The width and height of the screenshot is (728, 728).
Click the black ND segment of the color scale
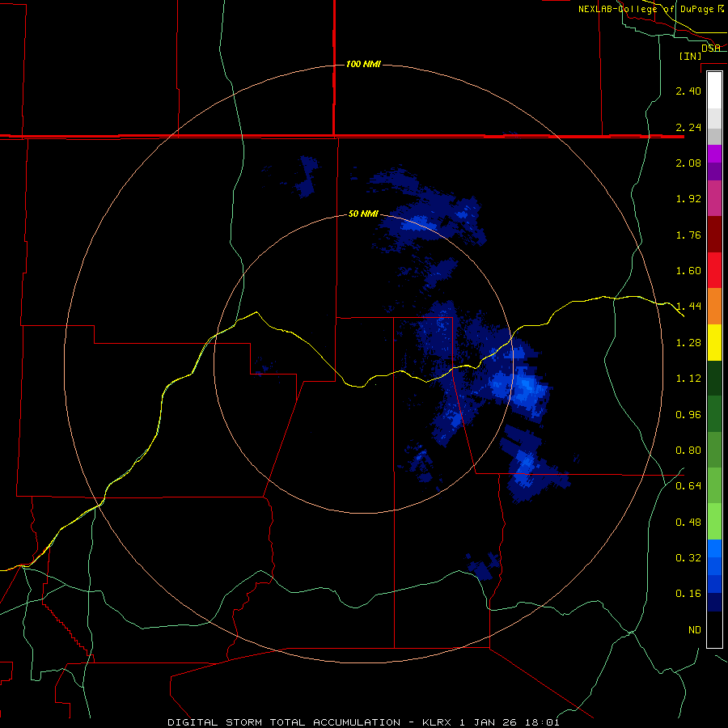pos(714,629)
